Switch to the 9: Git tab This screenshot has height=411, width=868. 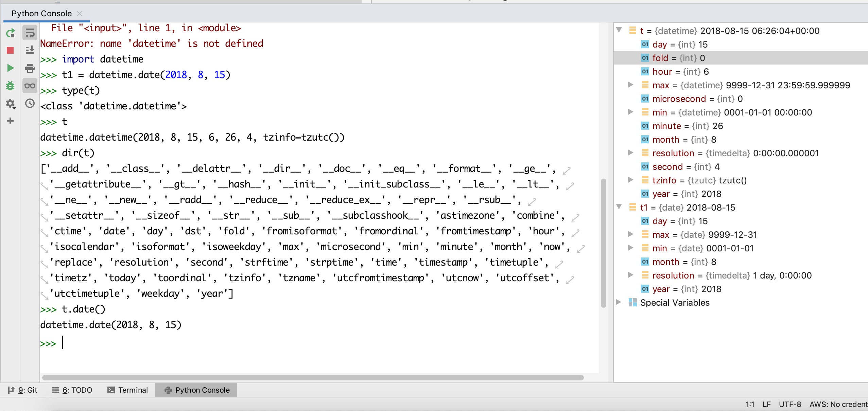coord(23,390)
